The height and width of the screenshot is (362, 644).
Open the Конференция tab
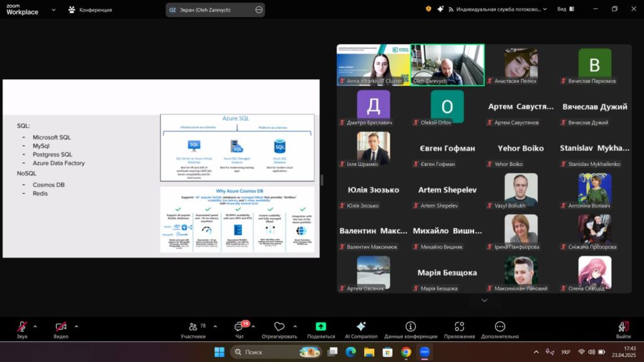90,9
